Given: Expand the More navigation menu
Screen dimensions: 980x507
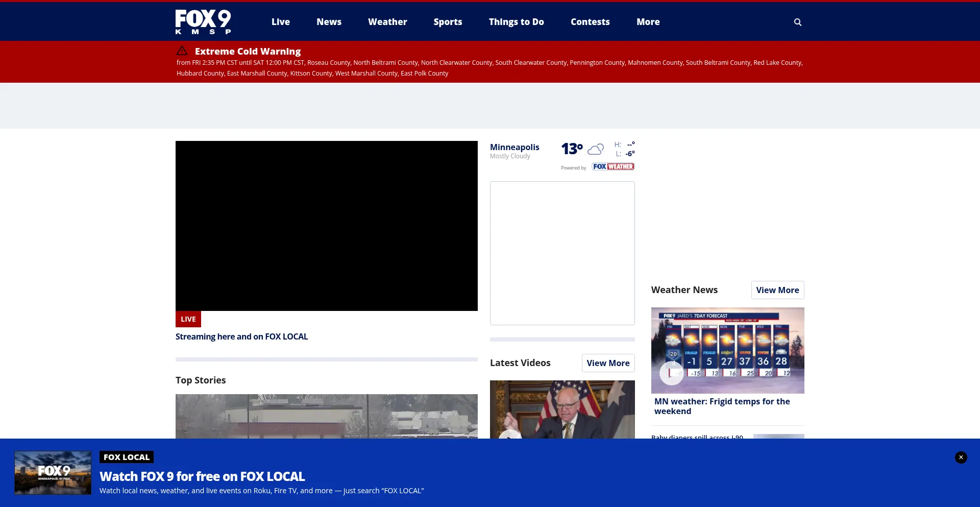Looking at the screenshot, I should 648,22.
